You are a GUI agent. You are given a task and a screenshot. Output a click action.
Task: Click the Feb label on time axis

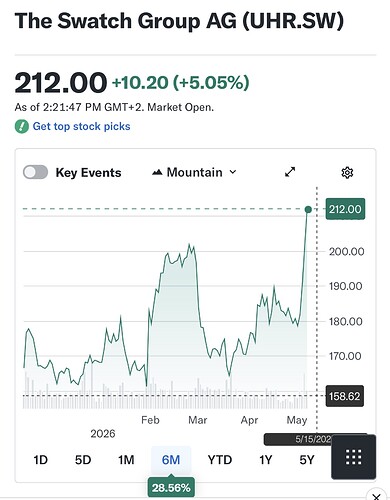pyautogui.click(x=150, y=420)
